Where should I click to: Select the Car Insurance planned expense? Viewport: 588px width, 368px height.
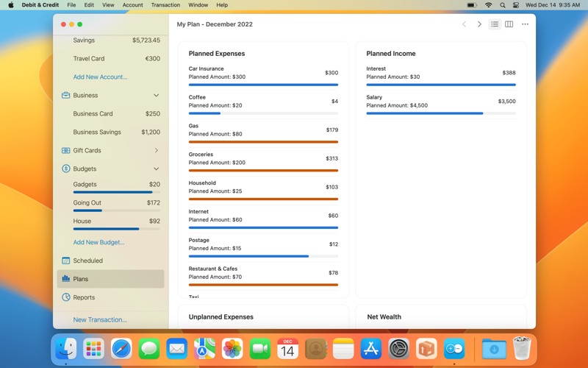263,76
